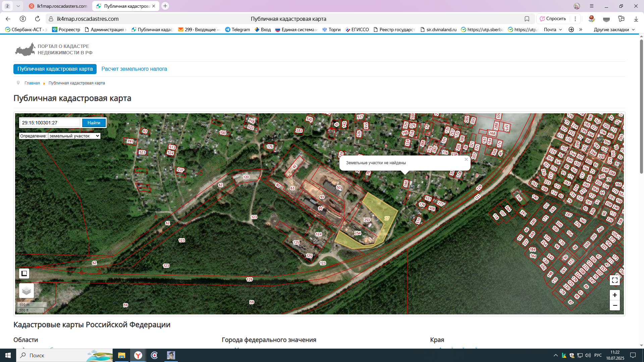Zoom in the map with plus button
This screenshot has width=644, height=362.
[x=614, y=295]
